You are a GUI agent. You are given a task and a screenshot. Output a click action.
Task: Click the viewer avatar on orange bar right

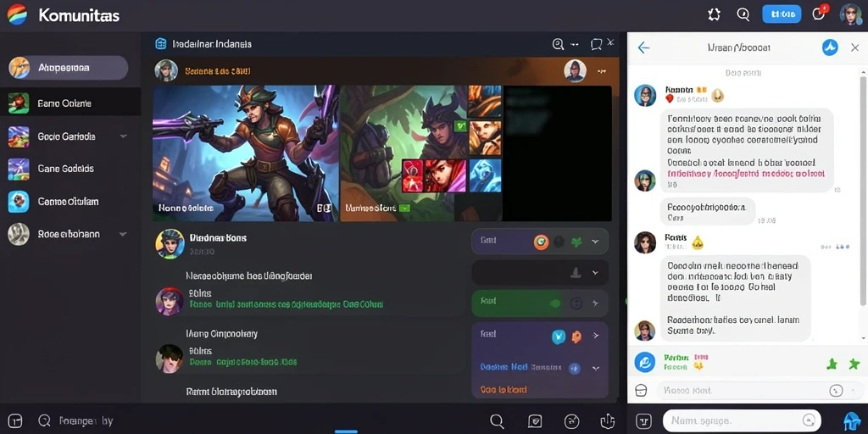tap(575, 70)
